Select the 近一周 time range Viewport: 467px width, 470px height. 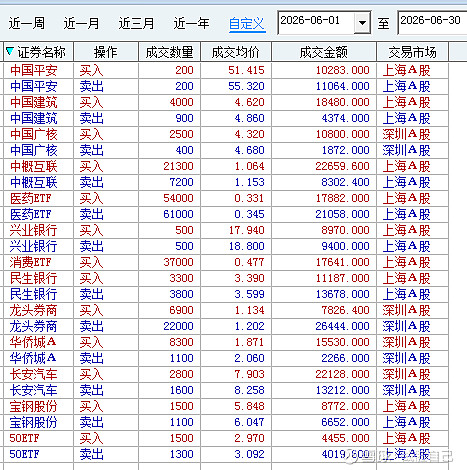point(27,24)
